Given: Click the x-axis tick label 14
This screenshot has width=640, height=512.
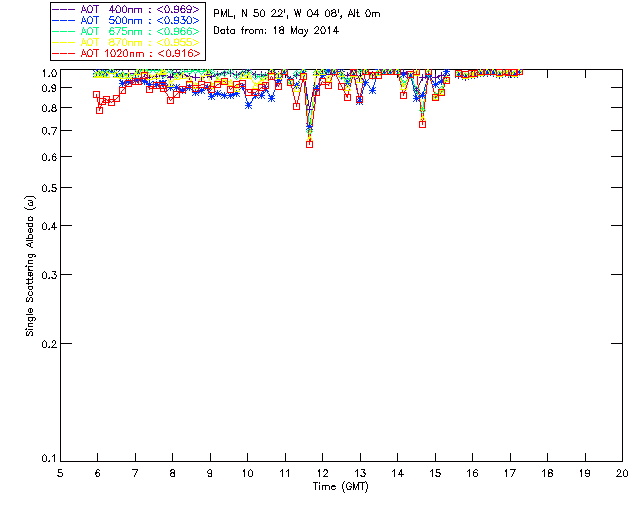Looking at the screenshot, I should click(398, 473).
